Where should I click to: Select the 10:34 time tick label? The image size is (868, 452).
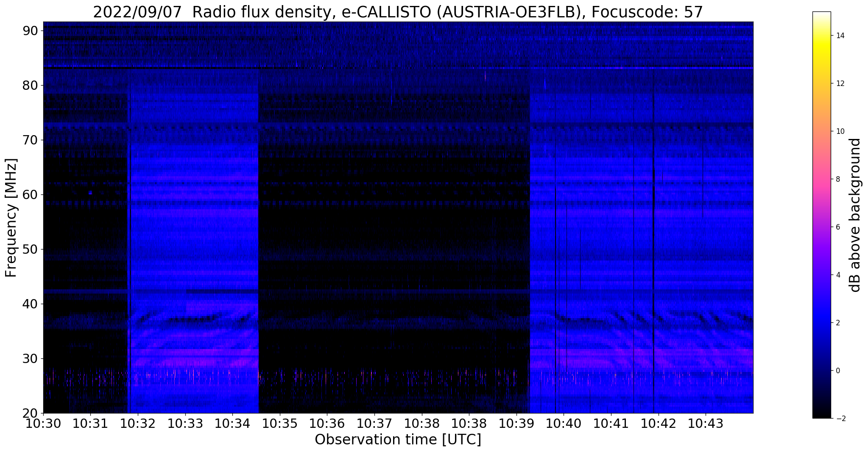[232, 423]
